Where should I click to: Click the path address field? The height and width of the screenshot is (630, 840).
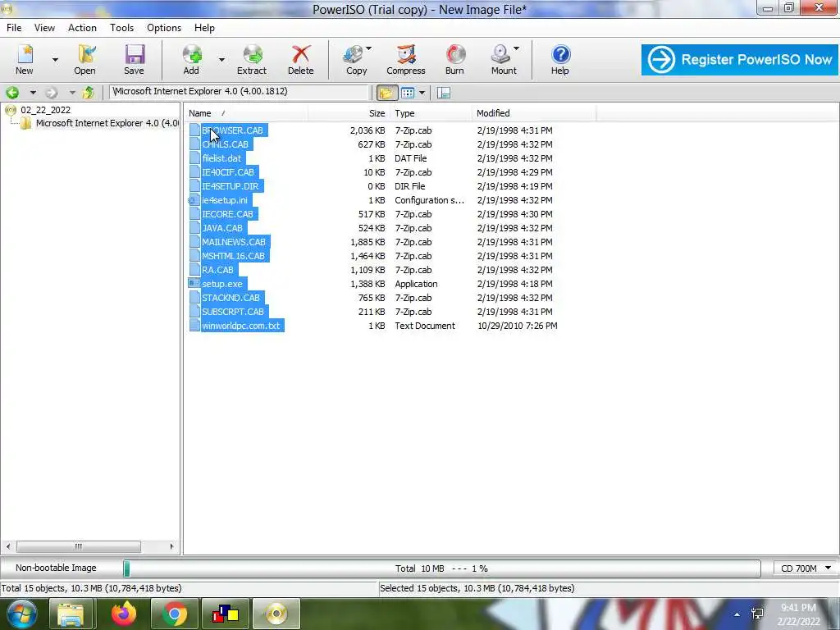click(239, 92)
